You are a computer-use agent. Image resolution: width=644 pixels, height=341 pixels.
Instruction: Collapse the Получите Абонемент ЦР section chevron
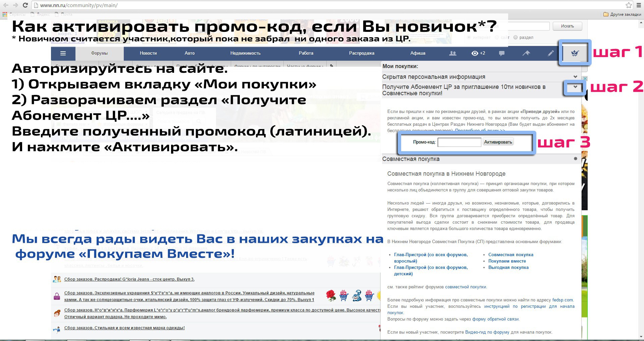point(576,87)
